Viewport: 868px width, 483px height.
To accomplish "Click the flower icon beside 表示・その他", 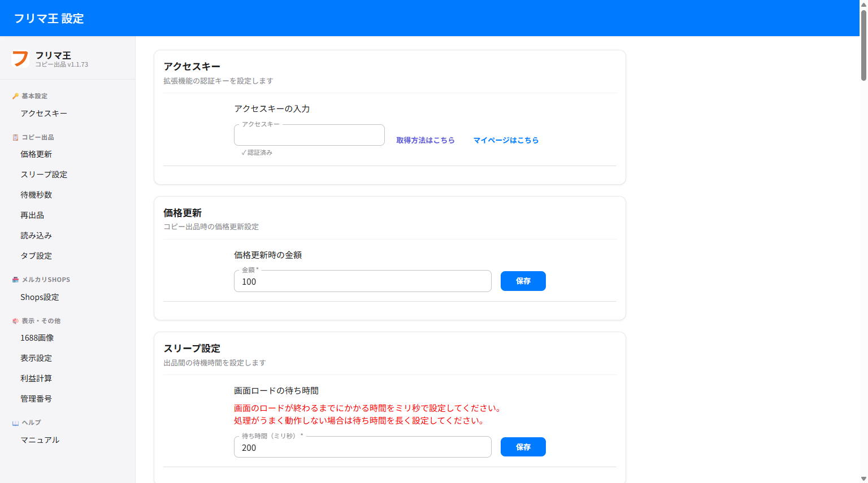I will [x=14, y=320].
